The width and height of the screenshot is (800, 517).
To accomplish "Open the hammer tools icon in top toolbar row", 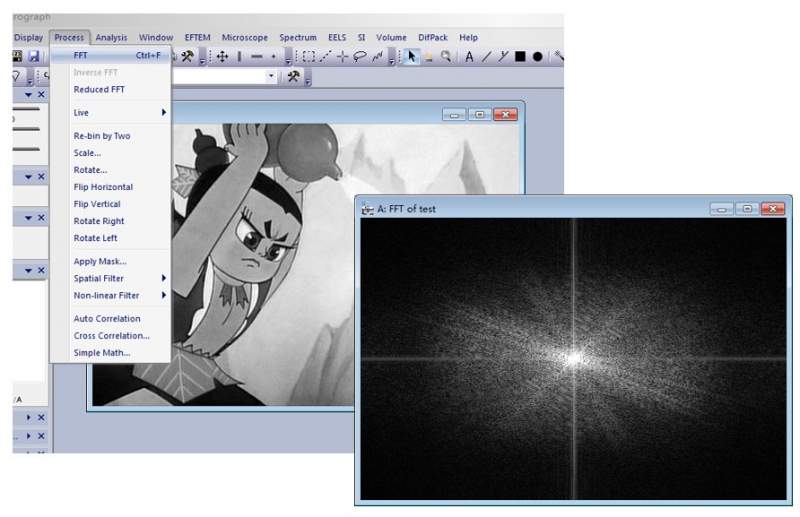I will coord(187,56).
